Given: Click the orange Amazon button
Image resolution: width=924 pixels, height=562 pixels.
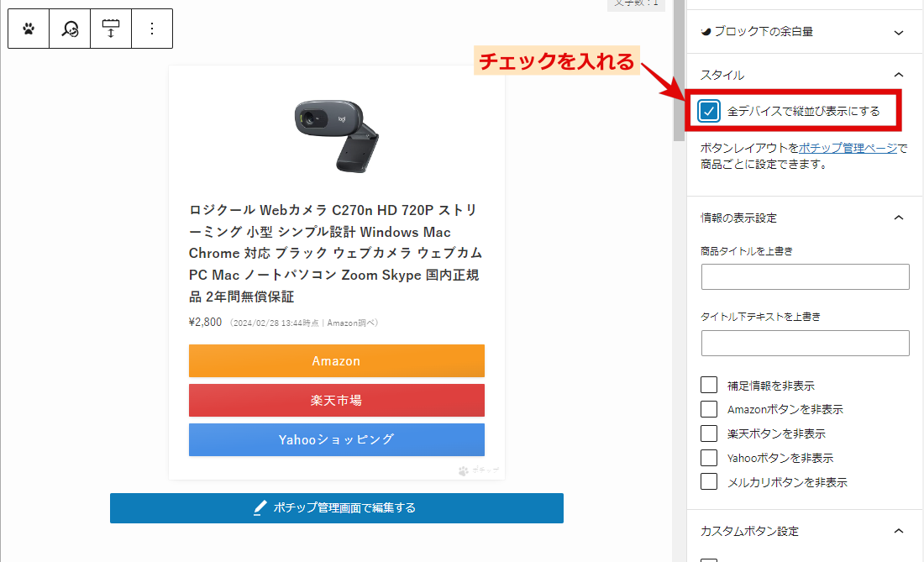Looking at the screenshot, I should tap(337, 360).
